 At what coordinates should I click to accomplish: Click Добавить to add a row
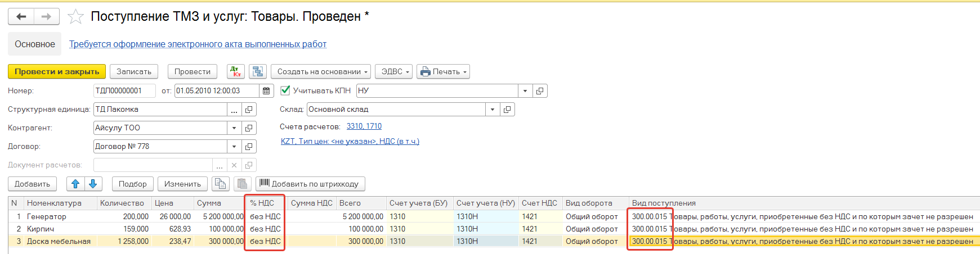pyautogui.click(x=33, y=184)
